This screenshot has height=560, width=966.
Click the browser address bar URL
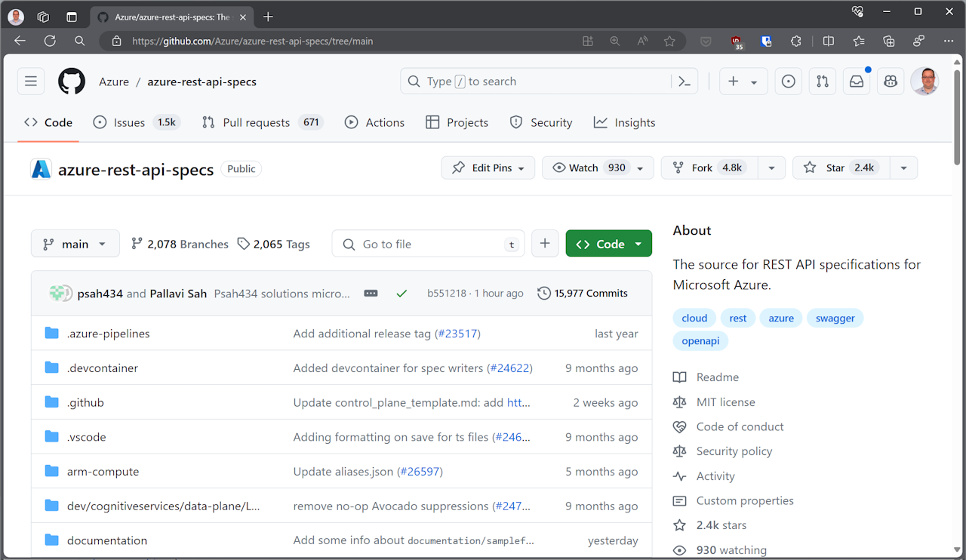252,42
